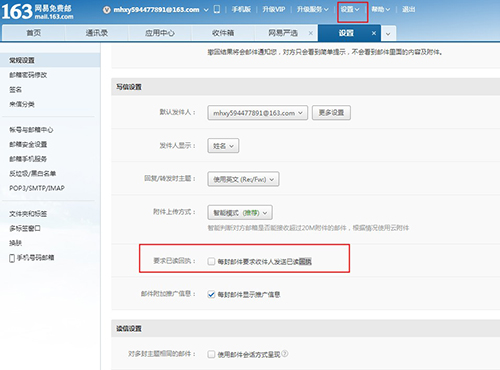Click the 智能判断对方邮箱 hint text under 附件上传方式
Image resolution: width=500 pixels, height=370 pixels.
coord(308,228)
